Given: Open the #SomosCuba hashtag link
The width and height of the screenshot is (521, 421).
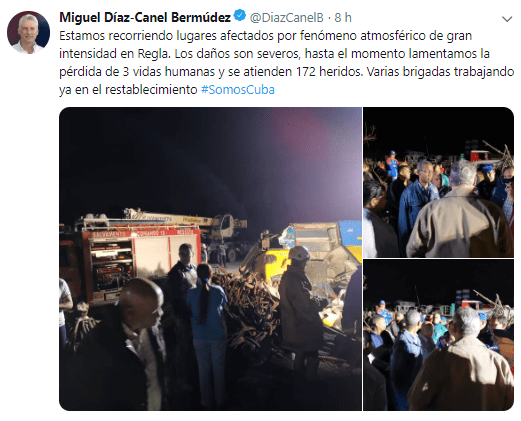Looking at the screenshot, I should [x=238, y=90].
